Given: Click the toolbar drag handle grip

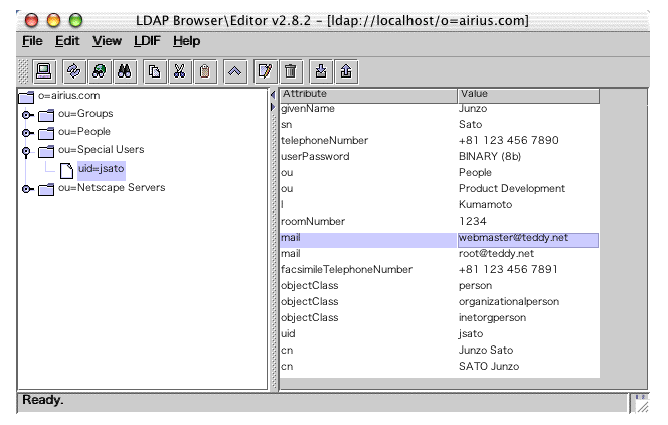Looking at the screenshot, I should [x=23, y=71].
